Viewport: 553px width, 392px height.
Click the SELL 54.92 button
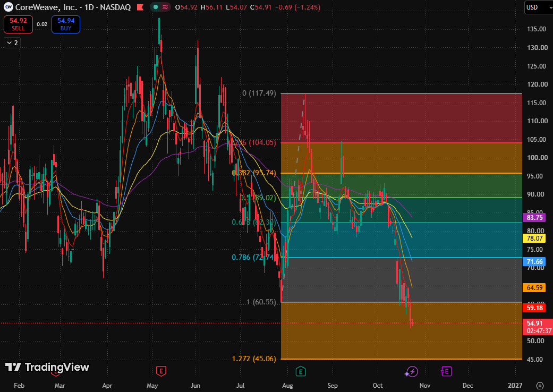tap(19, 24)
